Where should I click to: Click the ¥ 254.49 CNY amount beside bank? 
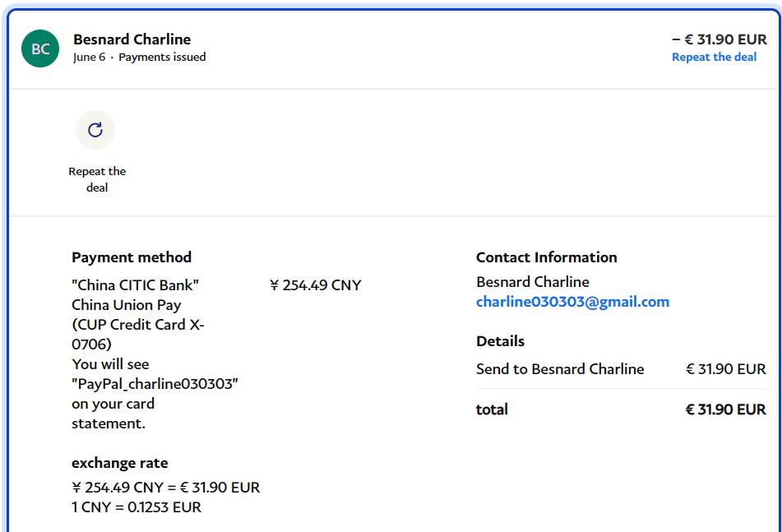315,285
